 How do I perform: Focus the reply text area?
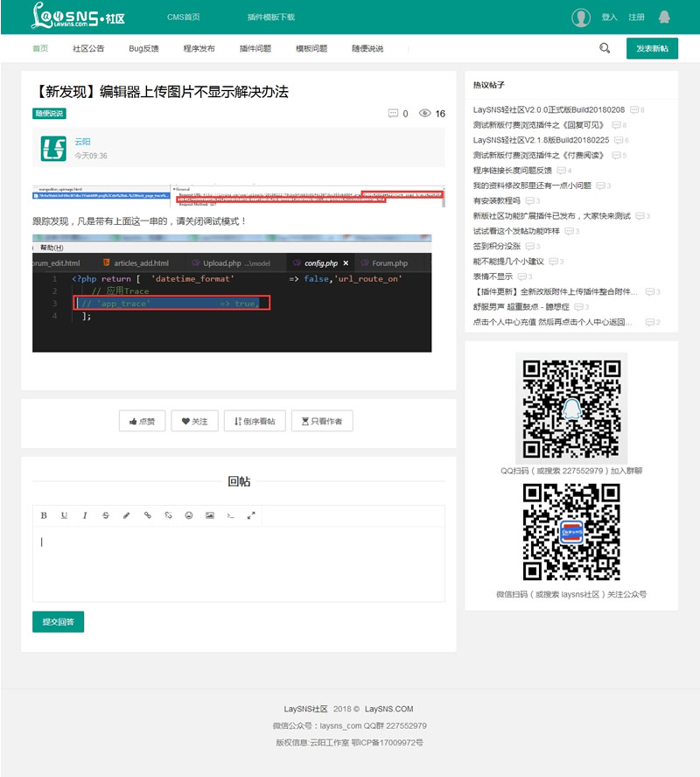coord(239,563)
